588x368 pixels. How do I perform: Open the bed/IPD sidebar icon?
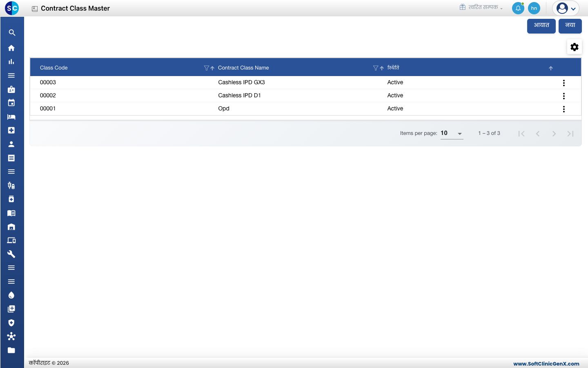click(11, 117)
